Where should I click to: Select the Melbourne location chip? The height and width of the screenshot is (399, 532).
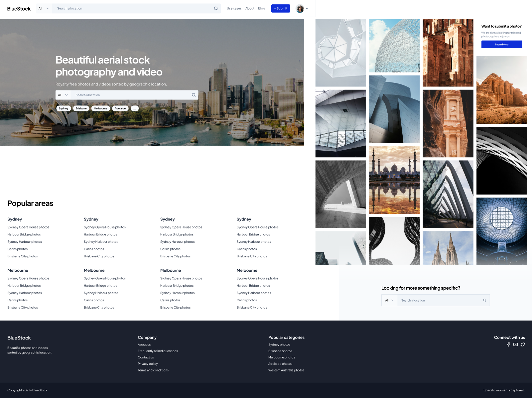coord(100,109)
